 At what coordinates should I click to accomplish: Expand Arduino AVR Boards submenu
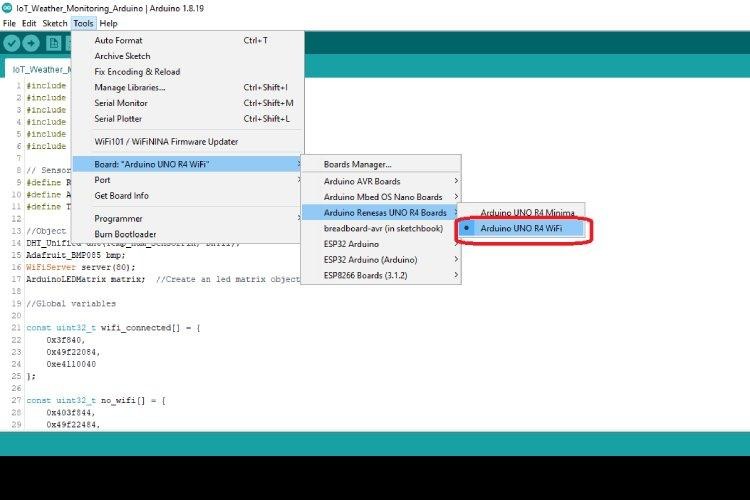click(381, 181)
